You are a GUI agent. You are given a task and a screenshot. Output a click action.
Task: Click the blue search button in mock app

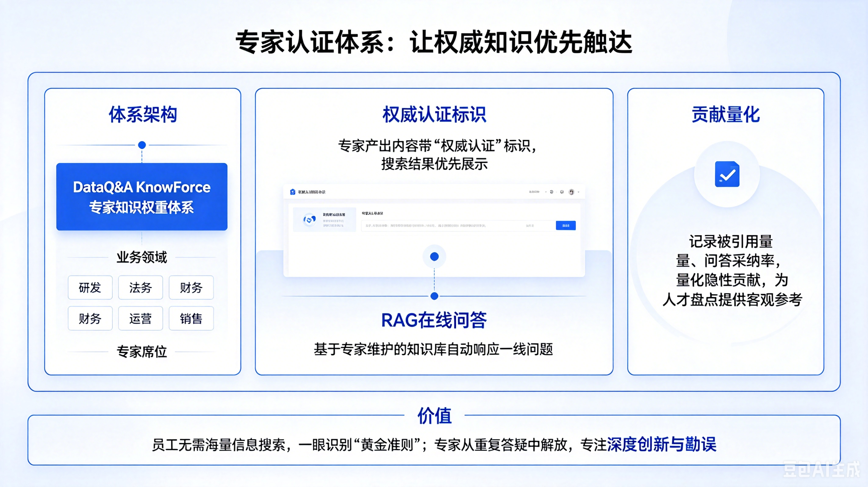tap(566, 225)
